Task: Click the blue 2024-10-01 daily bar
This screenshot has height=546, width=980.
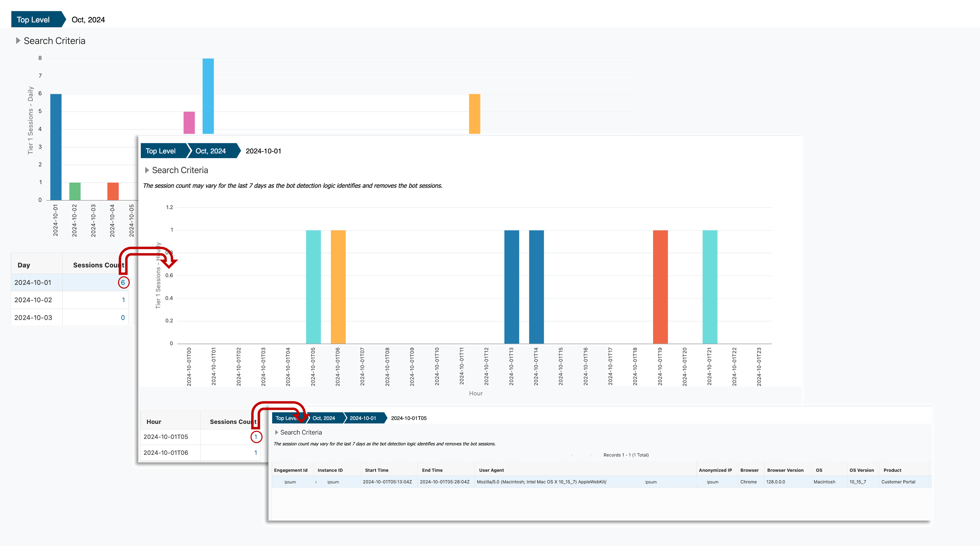Action: (x=55, y=147)
